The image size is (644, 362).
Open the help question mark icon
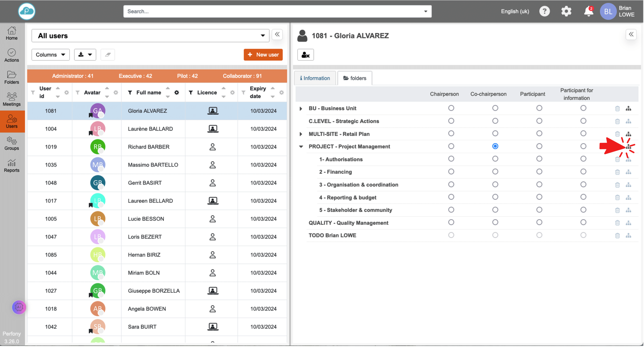tap(544, 11)
